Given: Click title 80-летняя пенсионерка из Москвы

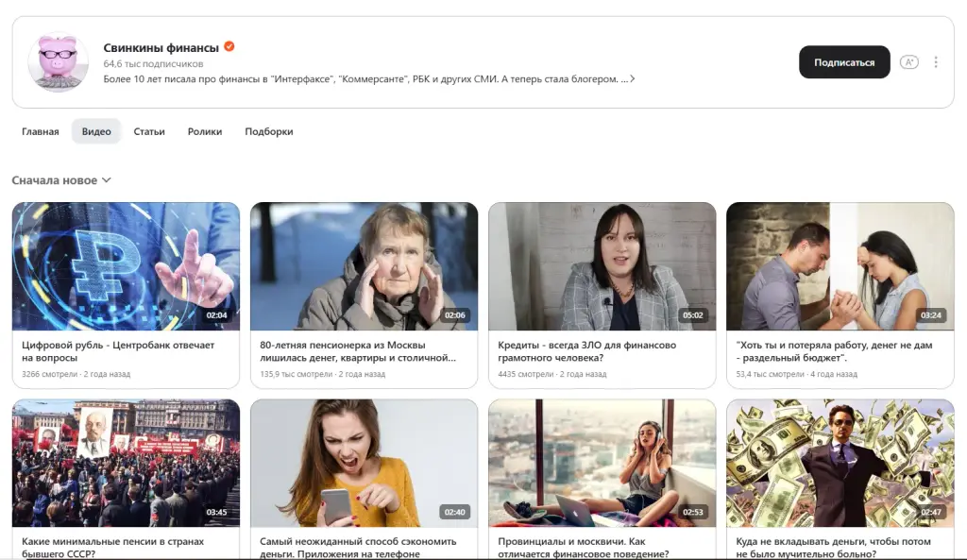Looking at the screenshot, I should pyautogui.click(x=358, y=351).
